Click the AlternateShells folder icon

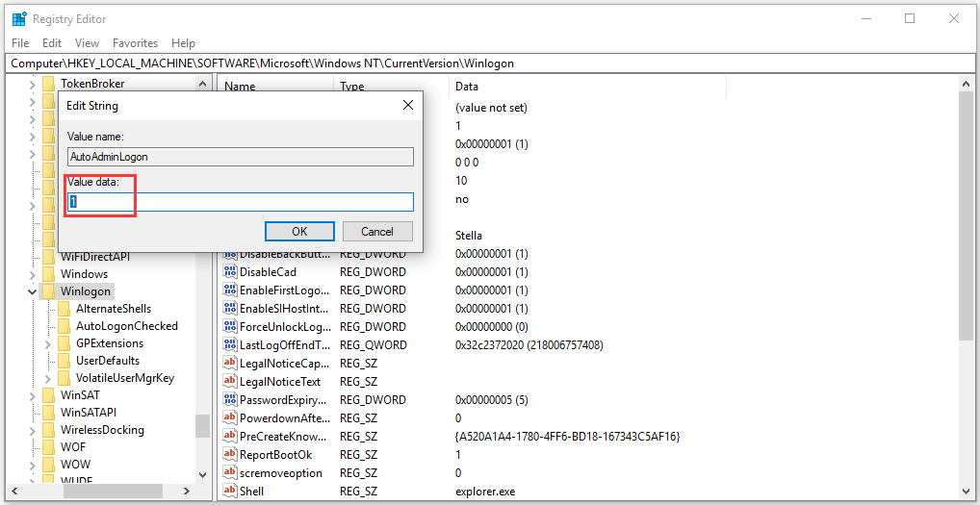pos(64,309)
